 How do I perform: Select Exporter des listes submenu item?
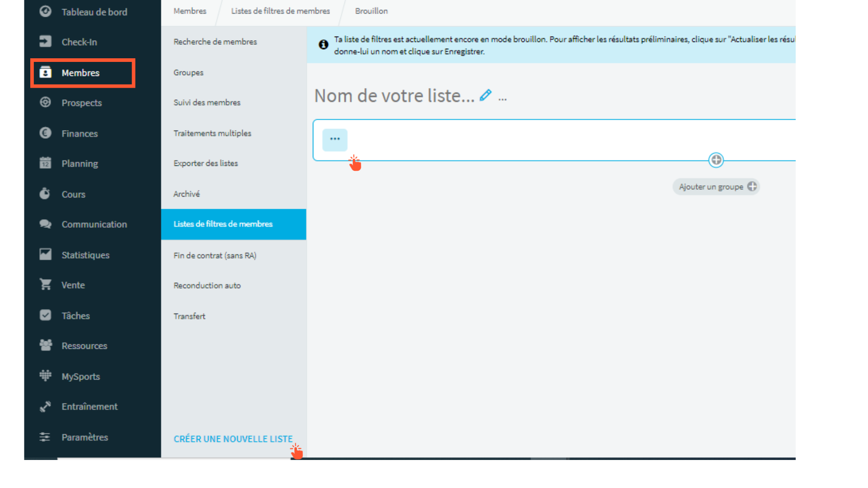point(234,163)
